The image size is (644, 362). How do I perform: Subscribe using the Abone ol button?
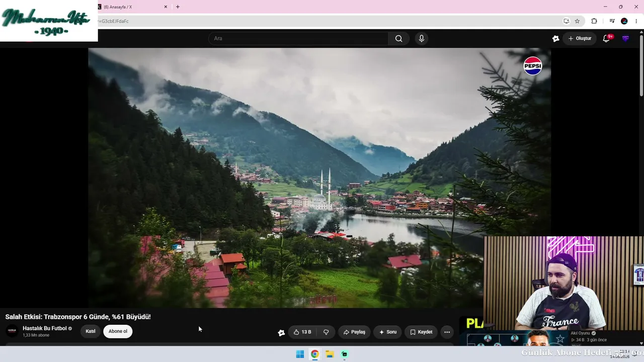(118, 331)
